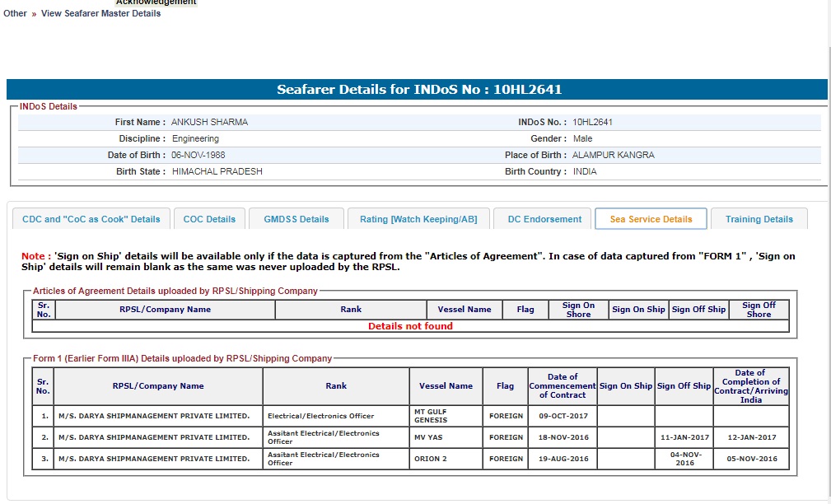Click the ORION 2 vessel name cell
Image resolution: width=831 pixels, height=504 pixels.
(x=446, y=459)
